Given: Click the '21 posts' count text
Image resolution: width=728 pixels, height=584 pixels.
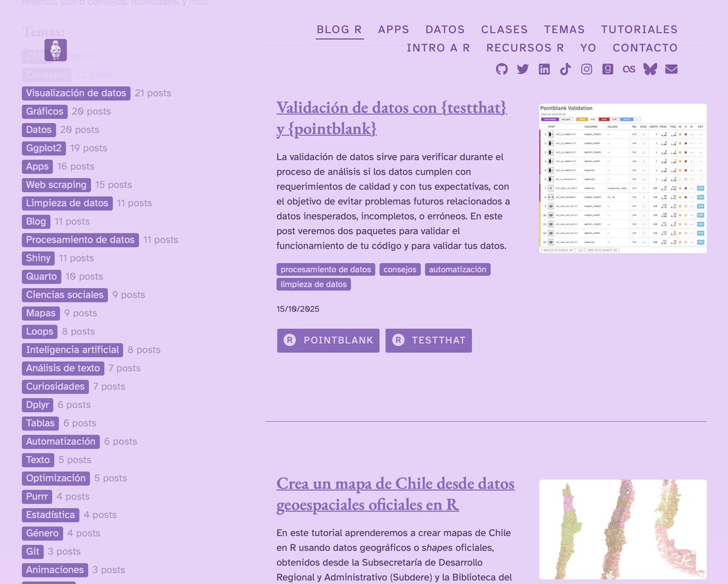Looking at the screenshot, I should [153, 93].
